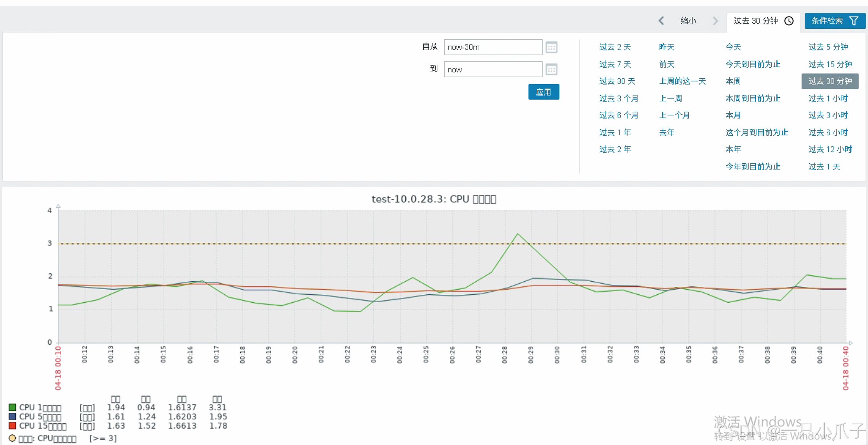Click the left arrow to shift time back
The width and height of the screenshot is (868, 445).
pos(661,21)
